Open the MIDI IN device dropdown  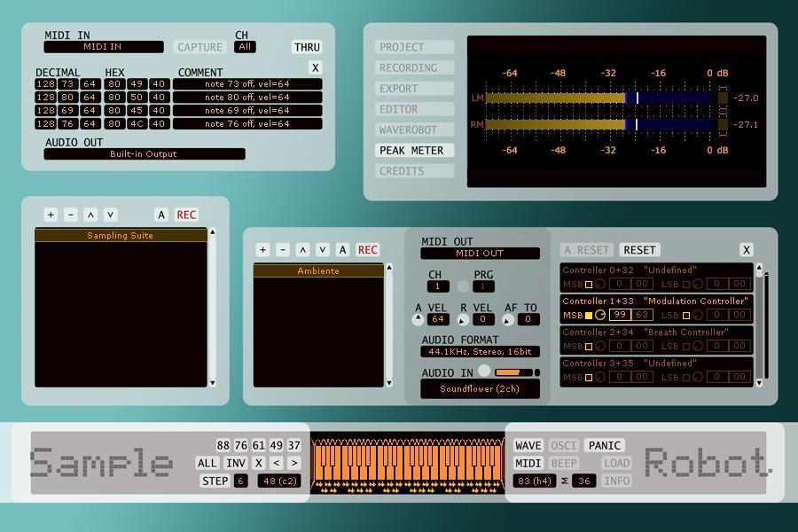click(x=104, y=47)
